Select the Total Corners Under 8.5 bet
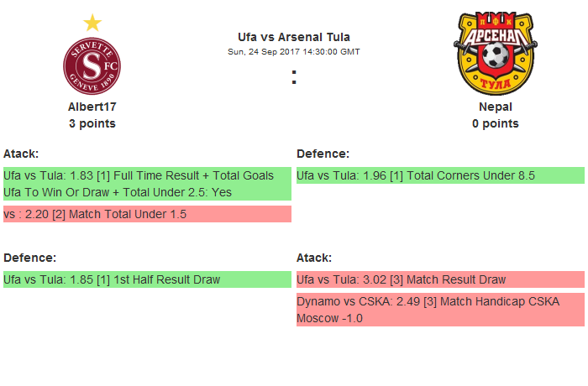The width and height of the screenshot is (588, 386). coord(440,175)
